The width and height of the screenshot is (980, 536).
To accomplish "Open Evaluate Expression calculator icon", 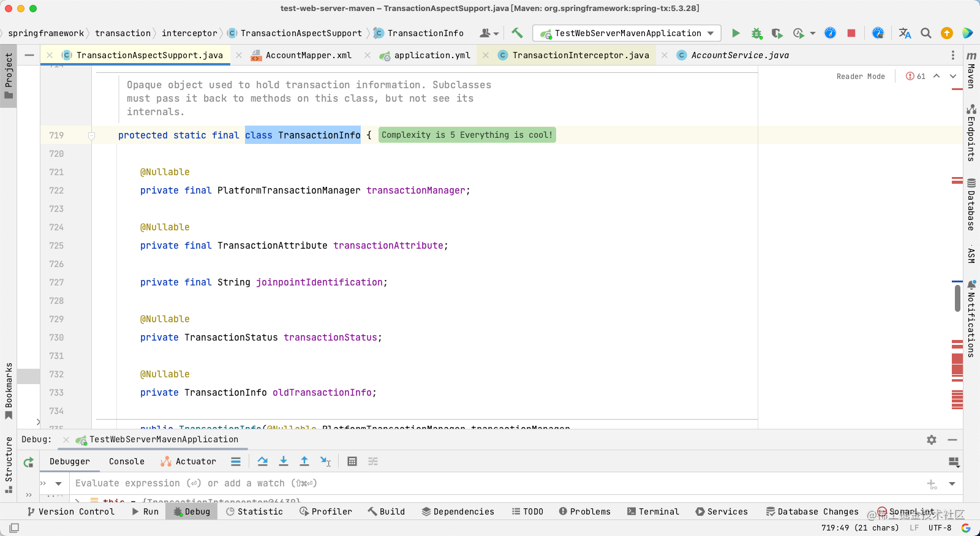I will click(x=352, y=461).
